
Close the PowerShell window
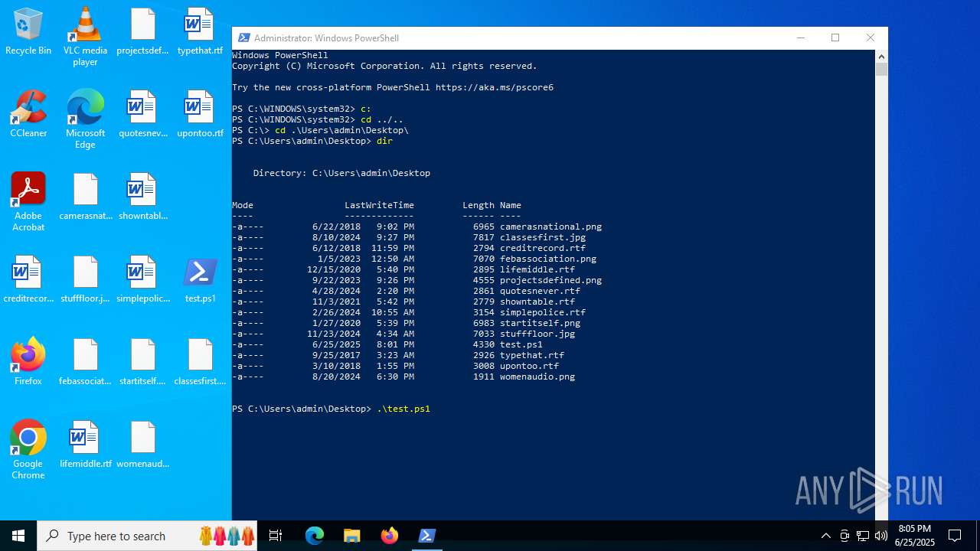pyautogui.click(x=871, y=37)
